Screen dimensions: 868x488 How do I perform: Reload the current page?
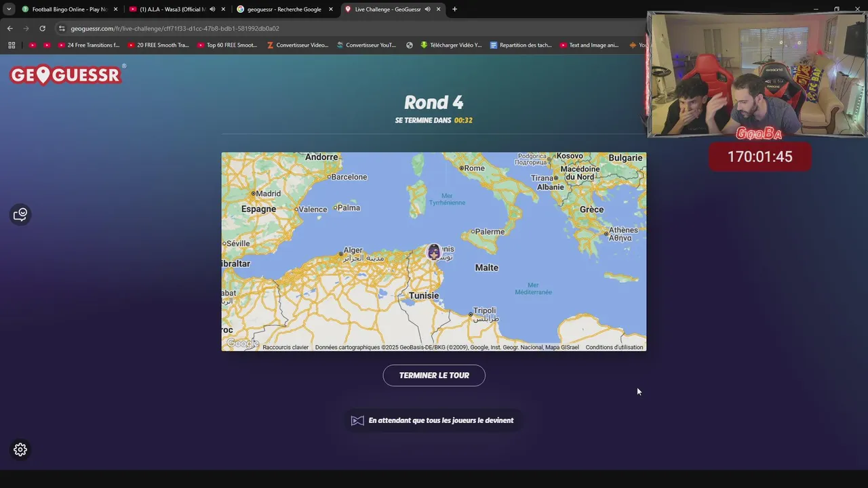[42, 28]
